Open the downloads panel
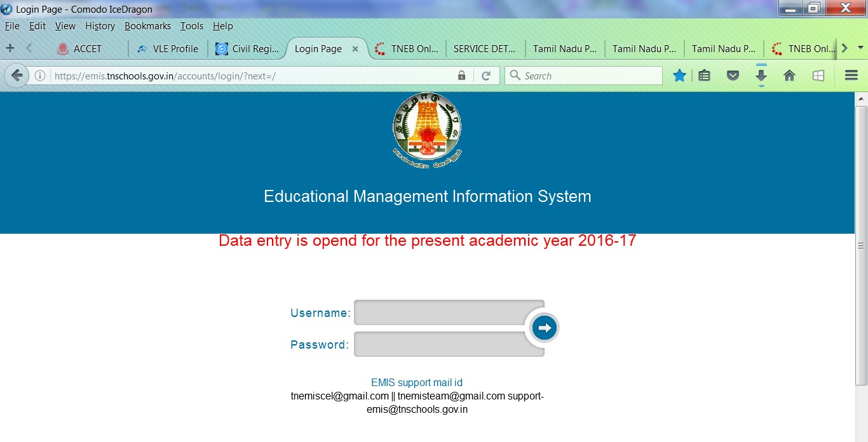Screen dimensions: 868x442 pyautogui.click(x=761, y=75)
